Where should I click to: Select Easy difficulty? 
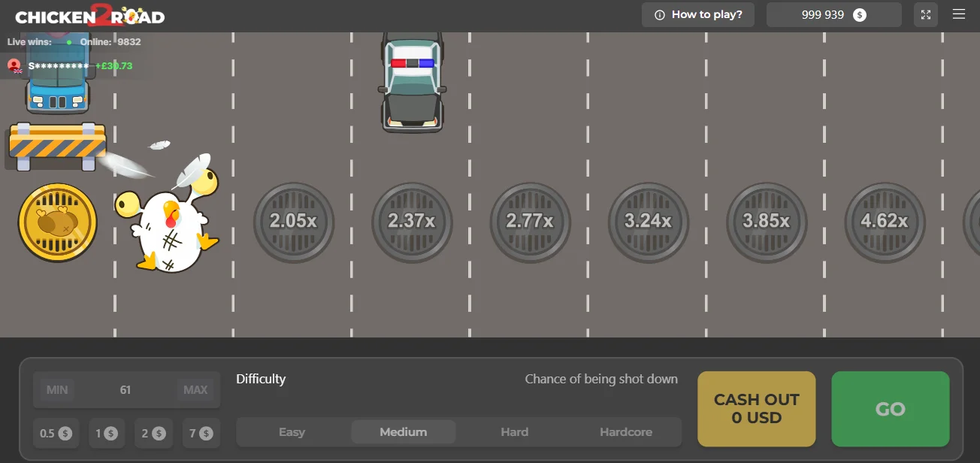(x=292, y=432)
